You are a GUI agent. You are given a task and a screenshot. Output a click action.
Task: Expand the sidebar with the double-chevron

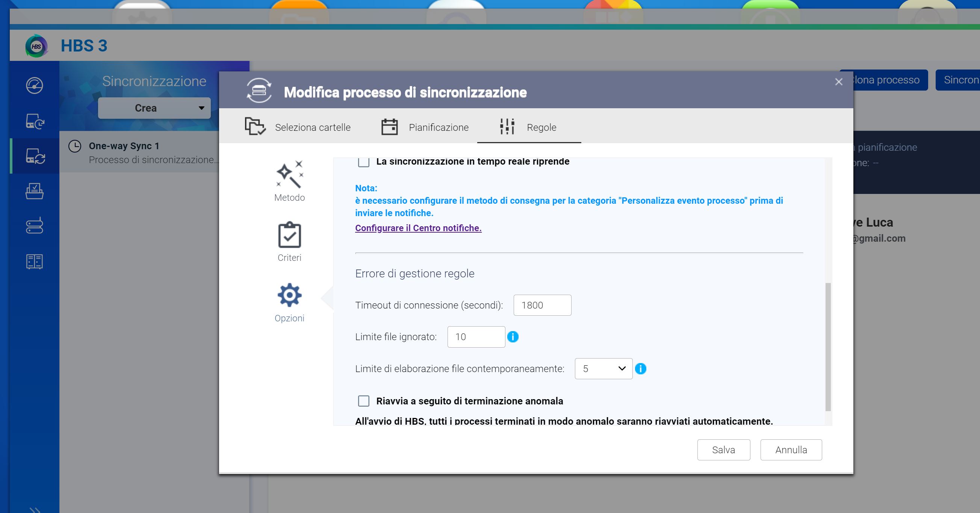tap(35, 509)
